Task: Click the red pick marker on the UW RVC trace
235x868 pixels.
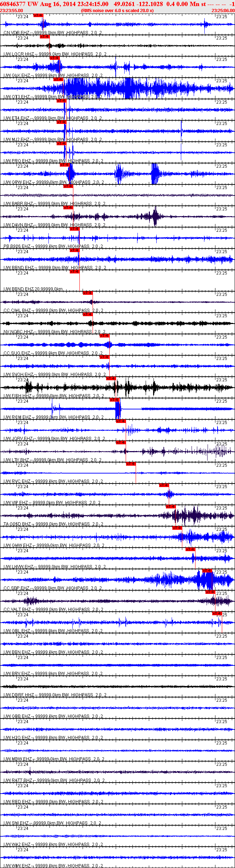Action: (x=131, y=464)
